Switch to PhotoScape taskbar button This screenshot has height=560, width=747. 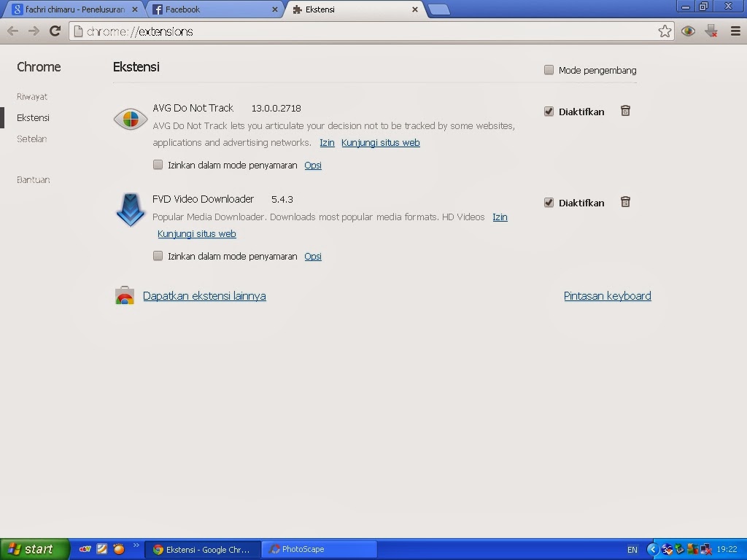tap(320, 550)
